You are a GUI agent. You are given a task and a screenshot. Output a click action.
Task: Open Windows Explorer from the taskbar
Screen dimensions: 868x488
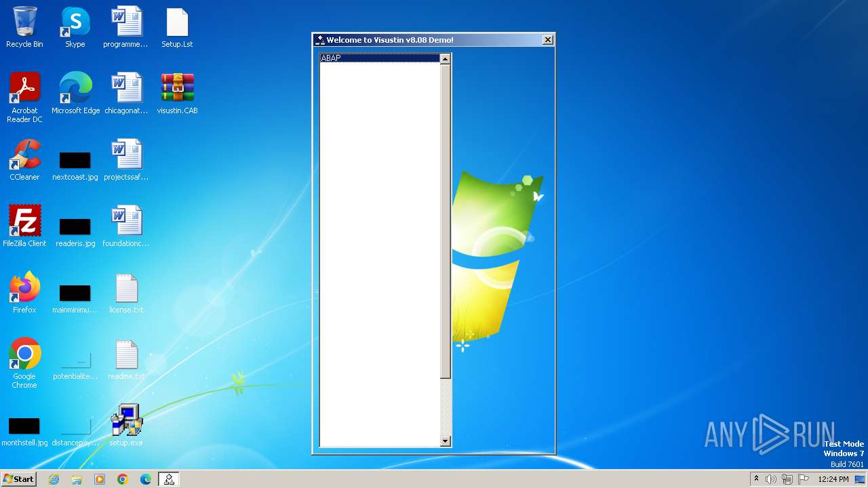point(77,479)
